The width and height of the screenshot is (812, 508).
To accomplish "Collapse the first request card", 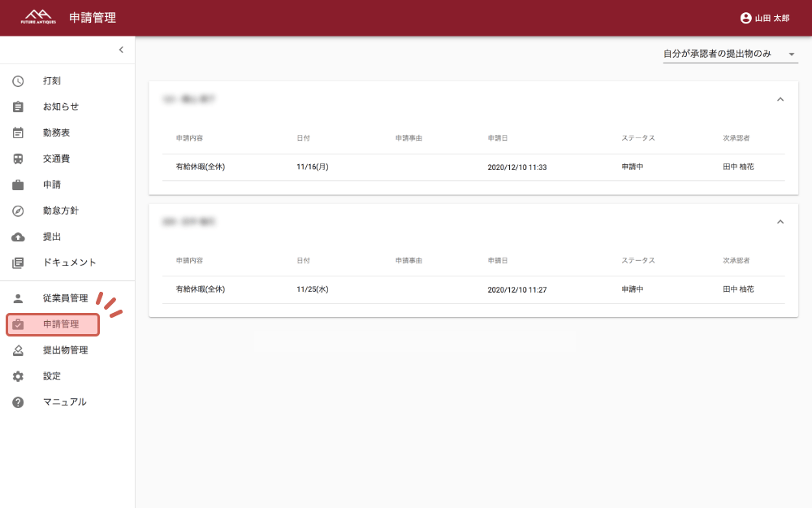I will (x=780, y=99).
